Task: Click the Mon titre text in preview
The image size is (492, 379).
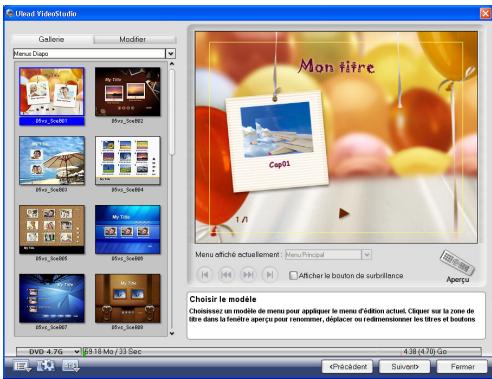Action: [x=336, y=66]
